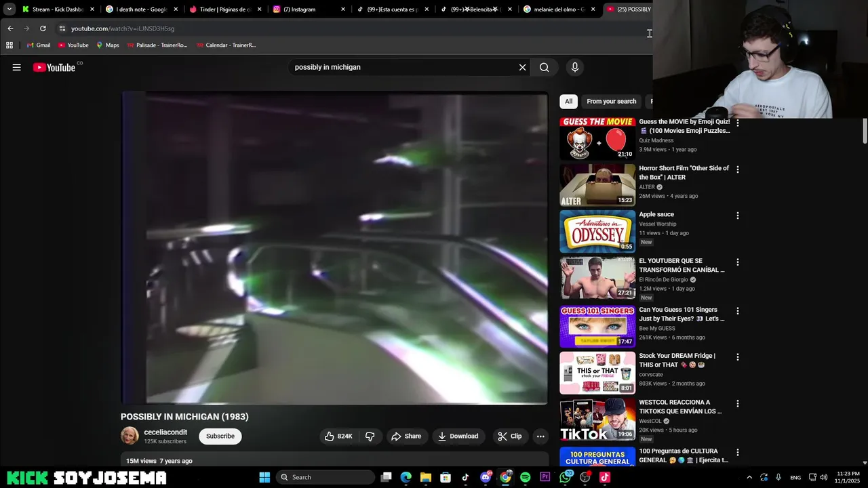Clear the search box with the X
The width and height of the screenshot is (868, 488).
pos(522,67)
